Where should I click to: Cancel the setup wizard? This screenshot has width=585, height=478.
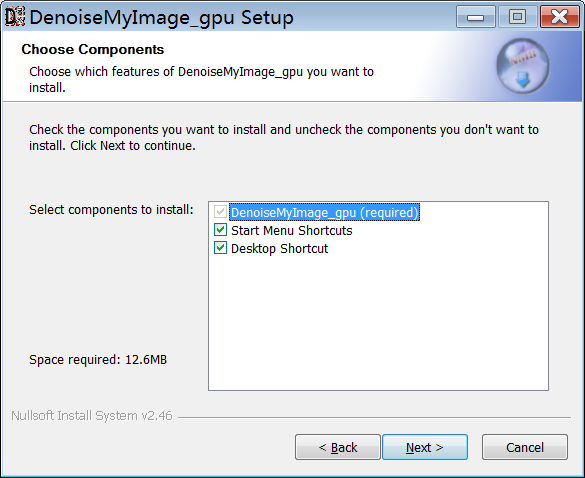[x=525, y=447]
